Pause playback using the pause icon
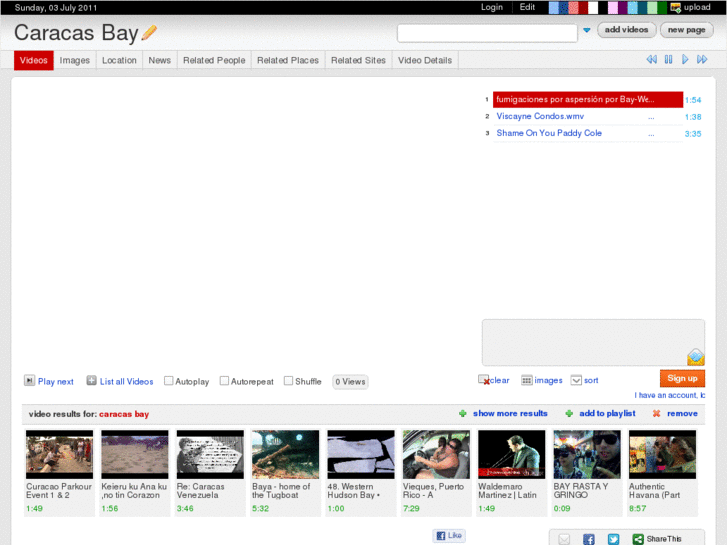Image resolution: width=727 pixels, height=545 pixels. coord(668,59)
